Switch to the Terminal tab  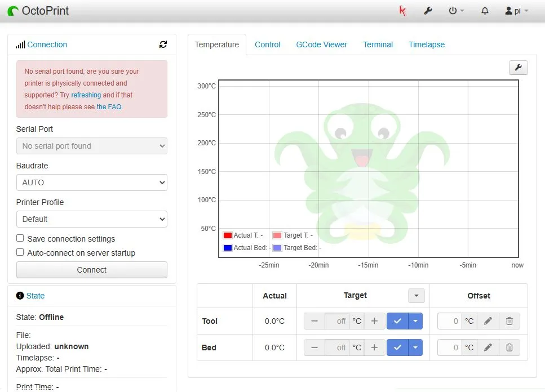click(x=378, y=44)
